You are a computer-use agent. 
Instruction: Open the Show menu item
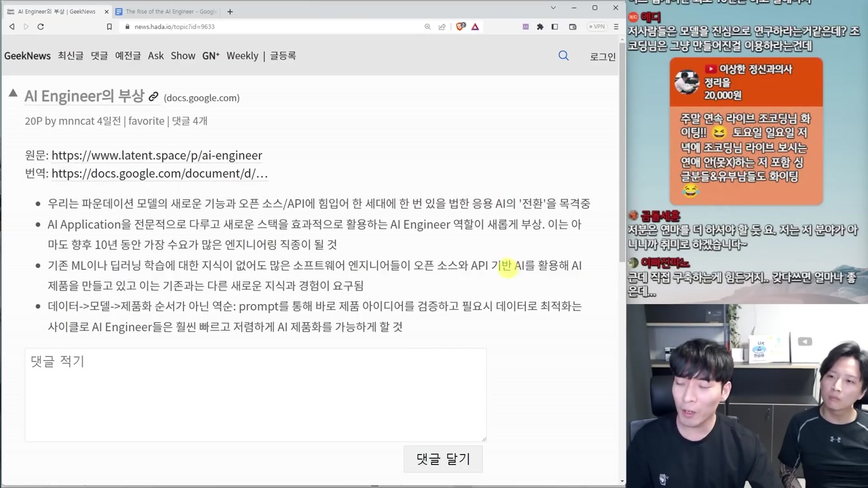[x=183, y=56]
